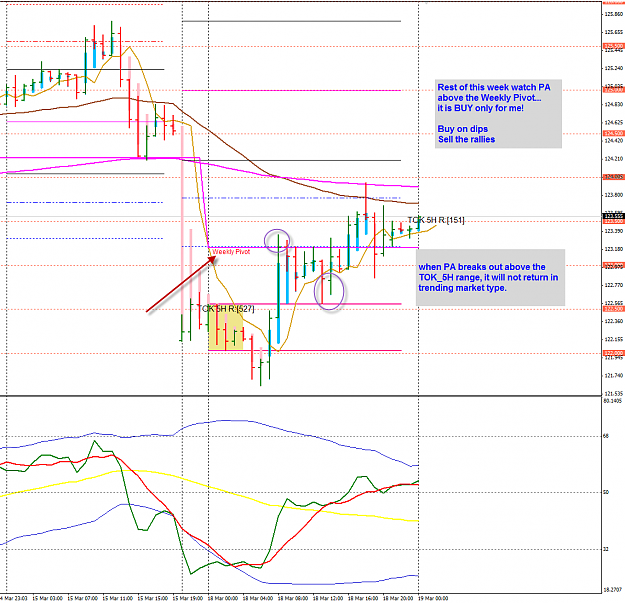
Task: Click the "18 Mar 08:00" time axis label
Action: (293, 598)
